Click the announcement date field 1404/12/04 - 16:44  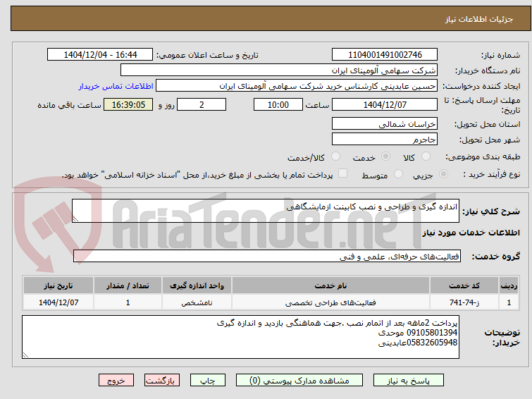pos(100,55)
